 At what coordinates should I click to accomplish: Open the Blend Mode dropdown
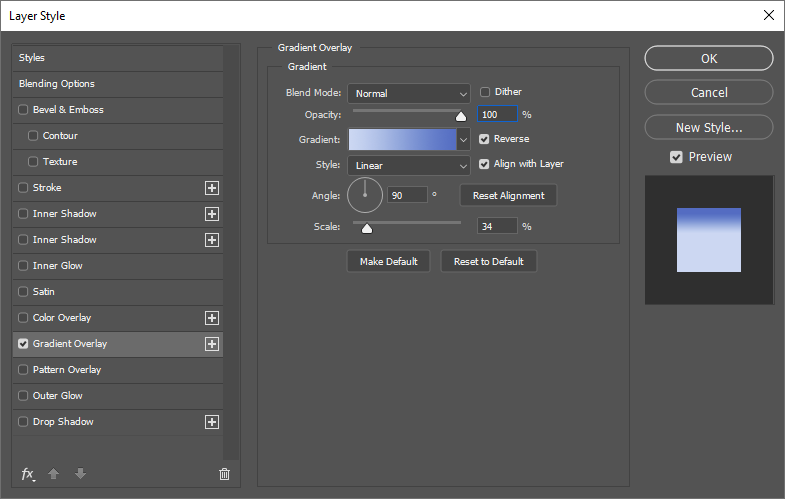coord(409,93)
